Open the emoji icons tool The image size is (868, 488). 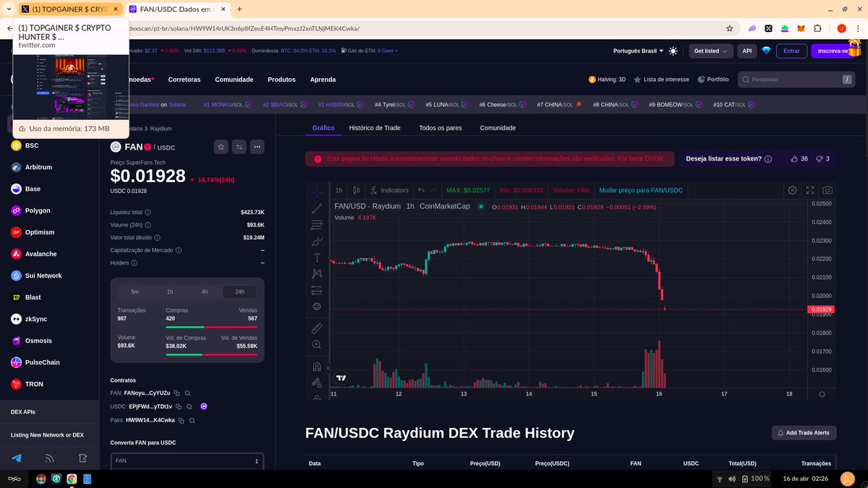tap(317, 307)
